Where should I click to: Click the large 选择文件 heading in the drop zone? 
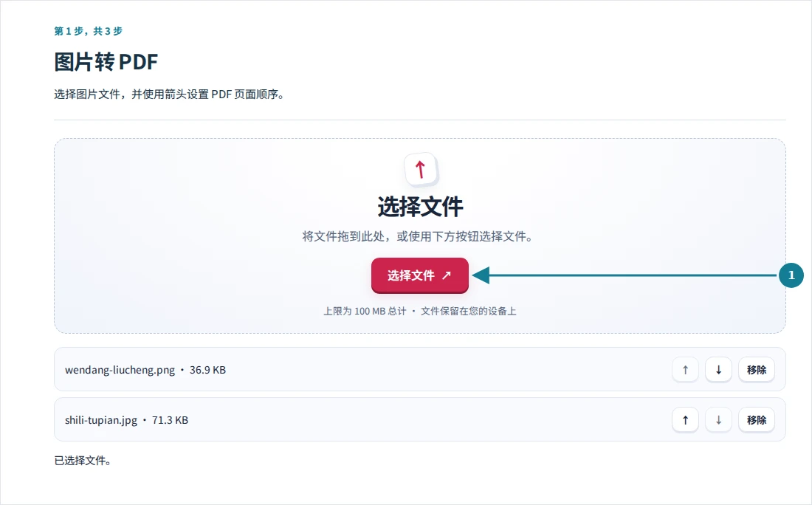[x=420, y=207]
